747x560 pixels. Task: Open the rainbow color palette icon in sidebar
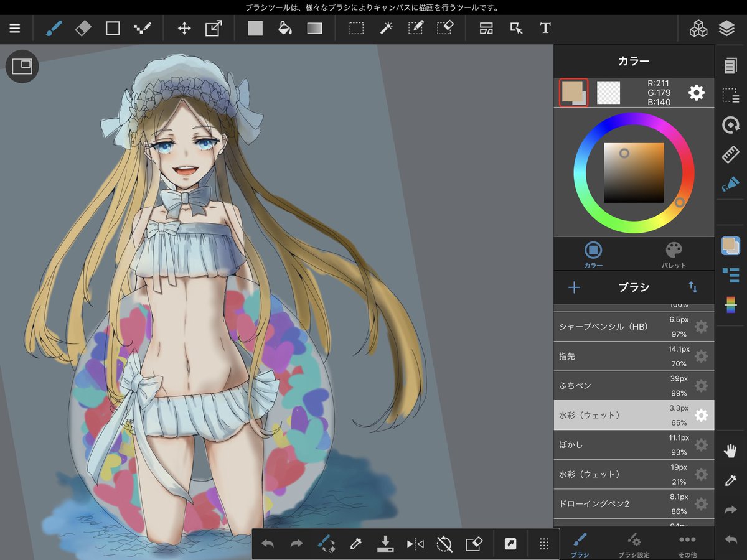click(x=731, y=305)
